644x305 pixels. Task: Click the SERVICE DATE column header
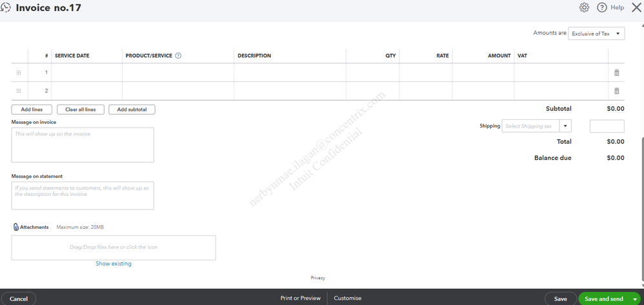point(72,56)
